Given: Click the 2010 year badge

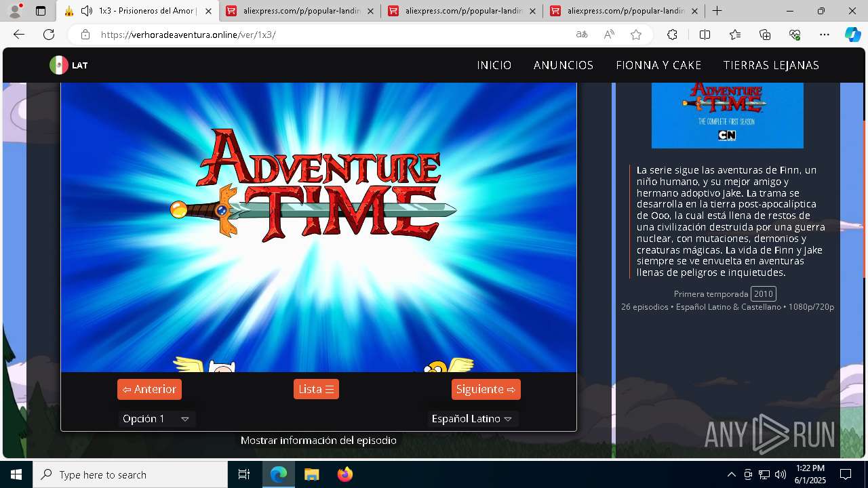Looking at the screenshot, I should pyautogui.click(x=764, y=293).
